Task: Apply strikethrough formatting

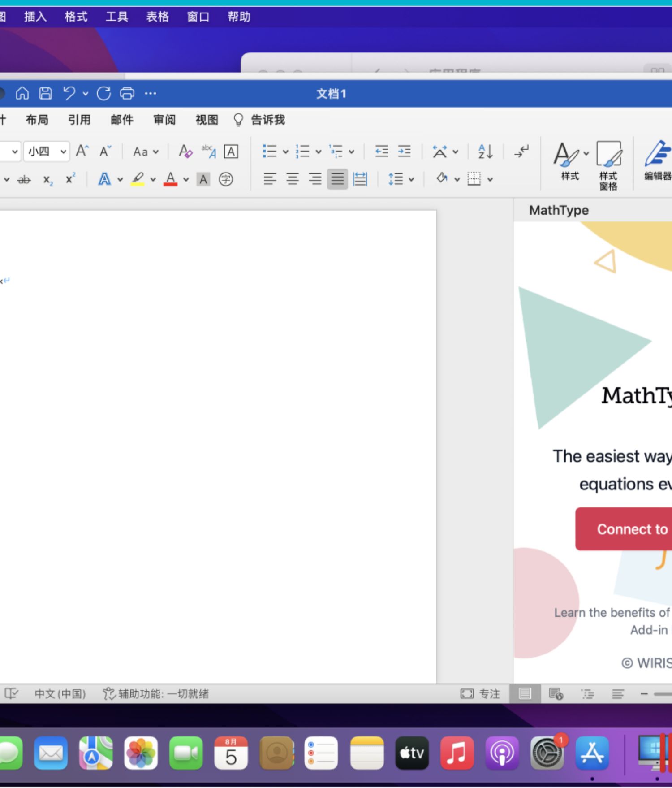Action: 24,180
